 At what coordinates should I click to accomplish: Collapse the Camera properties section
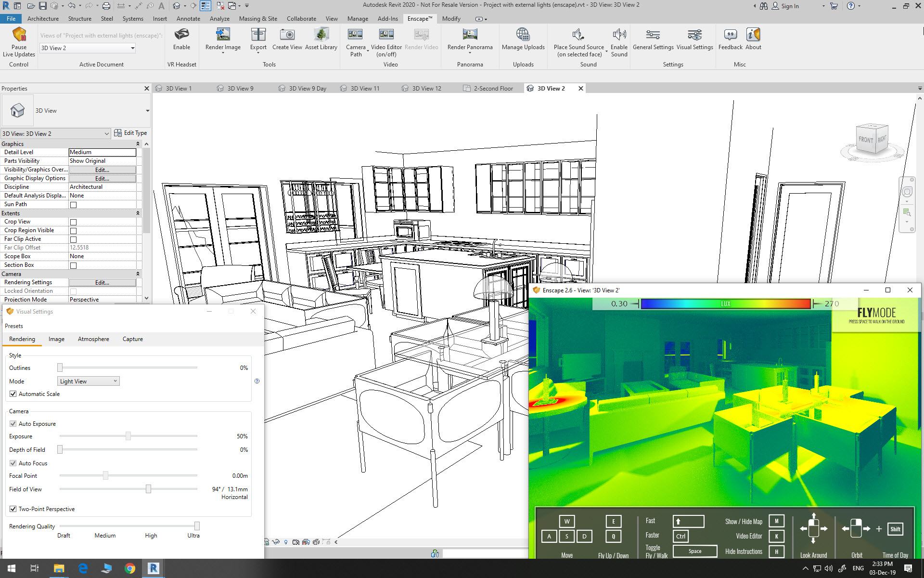click(x=138, y=274)
